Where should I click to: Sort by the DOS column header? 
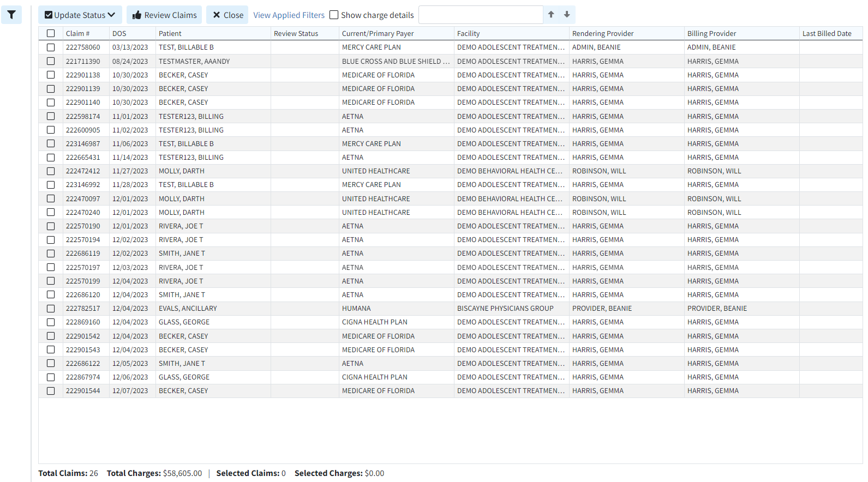click(119, 34)
